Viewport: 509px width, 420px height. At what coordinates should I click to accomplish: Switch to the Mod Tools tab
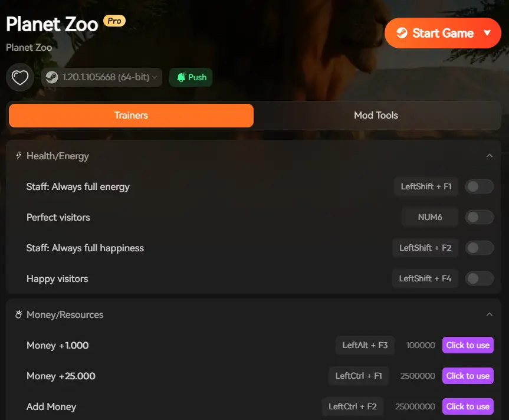tap(376, 116)
